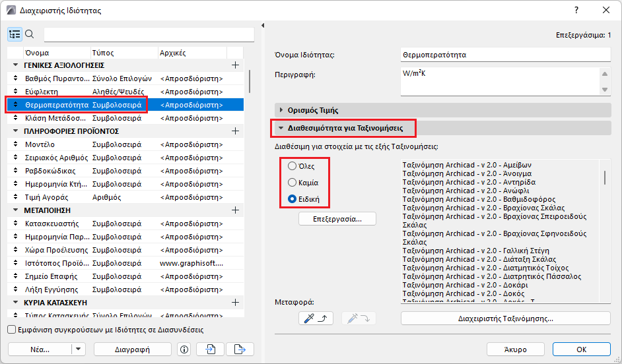Click the property search input field

pos(149,34)
